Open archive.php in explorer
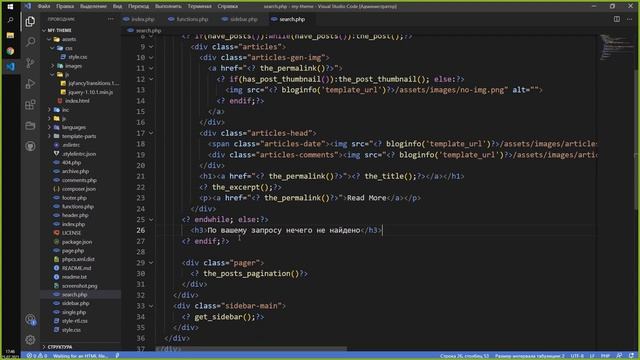The width and height of the screenshot is (640, 360). click(75, 171)
